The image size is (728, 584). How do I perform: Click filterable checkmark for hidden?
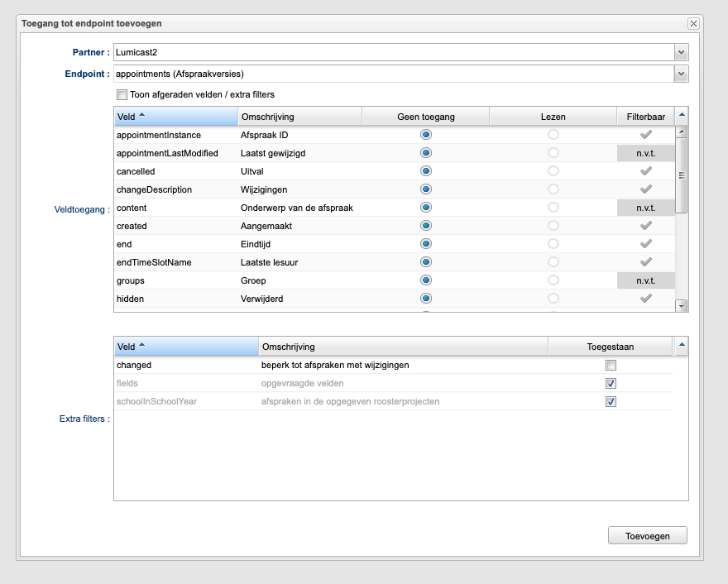click(646, 298)
